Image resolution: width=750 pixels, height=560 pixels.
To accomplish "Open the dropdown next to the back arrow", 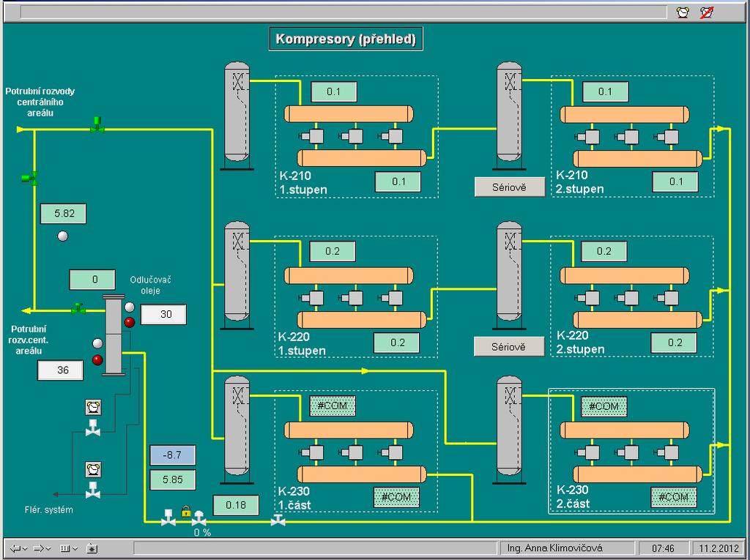I will pos(26,549).
